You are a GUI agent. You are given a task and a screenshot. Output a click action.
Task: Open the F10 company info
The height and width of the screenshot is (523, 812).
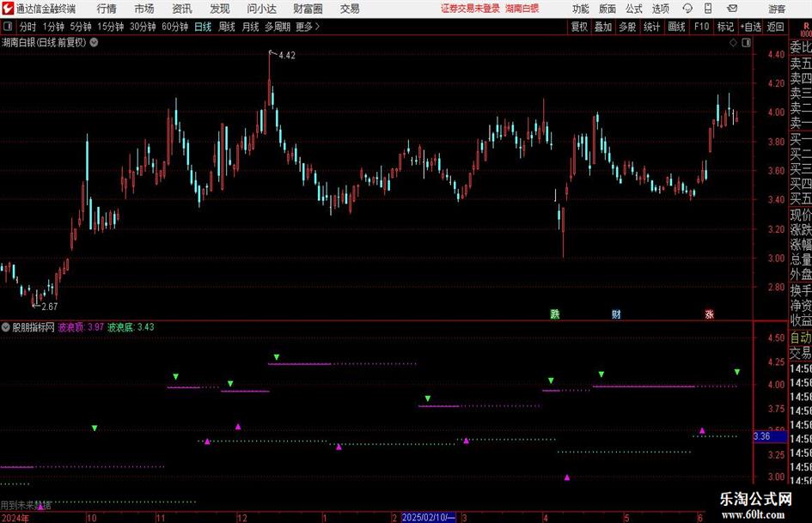coord(701,27)
